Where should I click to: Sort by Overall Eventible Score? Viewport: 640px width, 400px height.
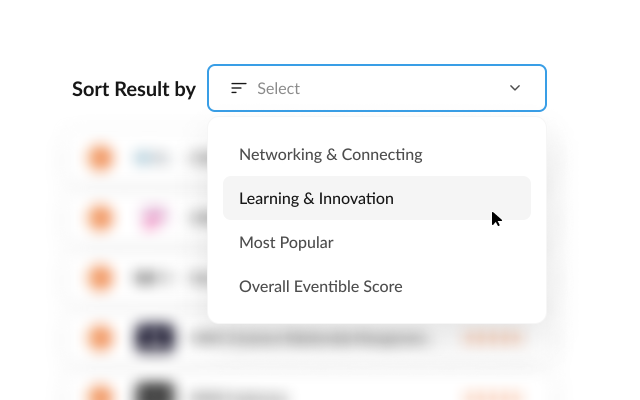(321, 287)
